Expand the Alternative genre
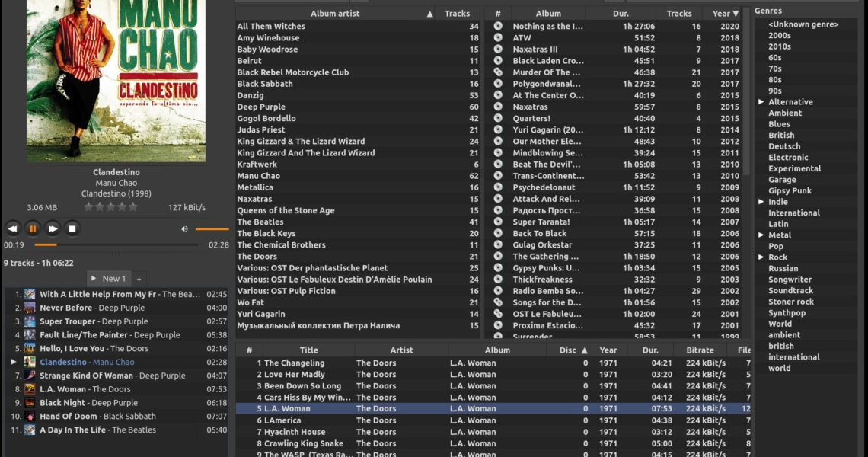This screenshot has height=457, width=868. (x=761, y=102)
